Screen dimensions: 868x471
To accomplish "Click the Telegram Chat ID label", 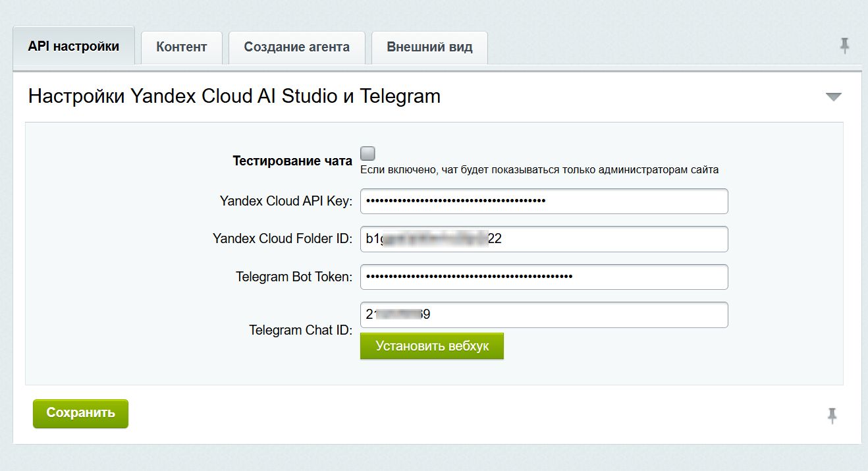I will coord(300,330).
